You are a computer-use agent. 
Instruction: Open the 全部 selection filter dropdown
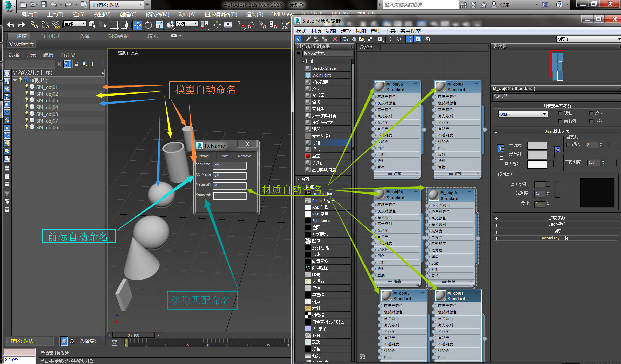pyautogui.click(x=75, y=24)
